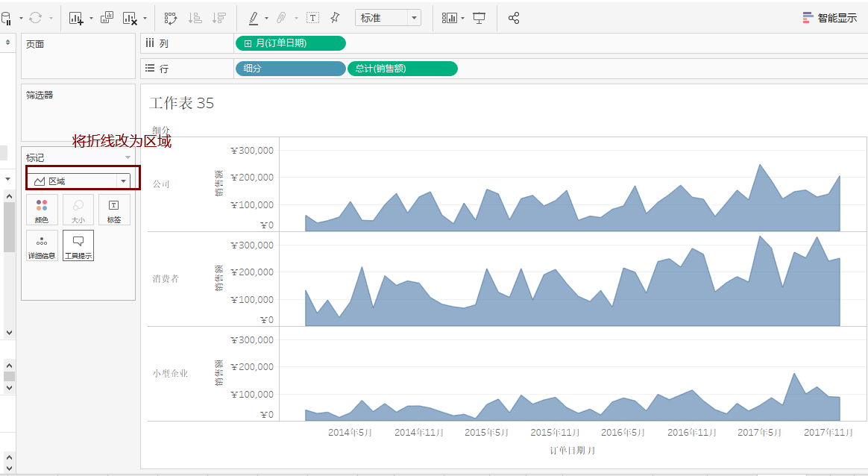Click the 工具提示 marks card button
The width and height of the screenshot is (868, 476).
click(78, 245)
